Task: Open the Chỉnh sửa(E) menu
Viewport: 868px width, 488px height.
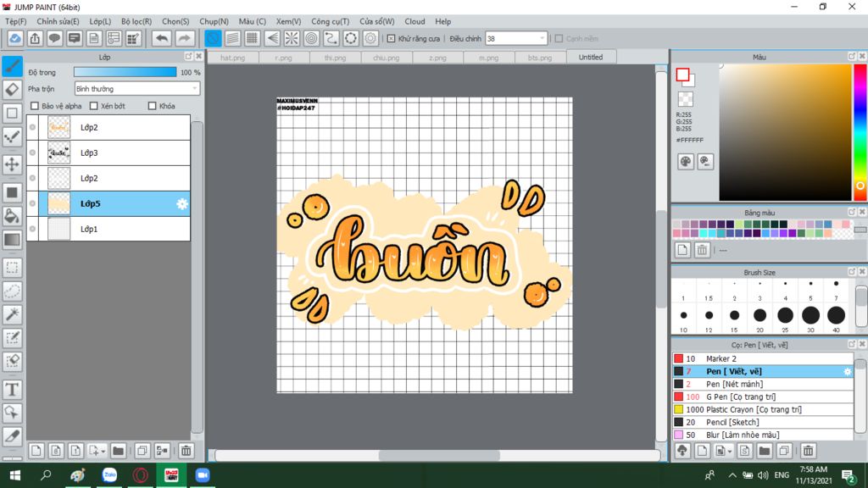Action: point(58,21)
